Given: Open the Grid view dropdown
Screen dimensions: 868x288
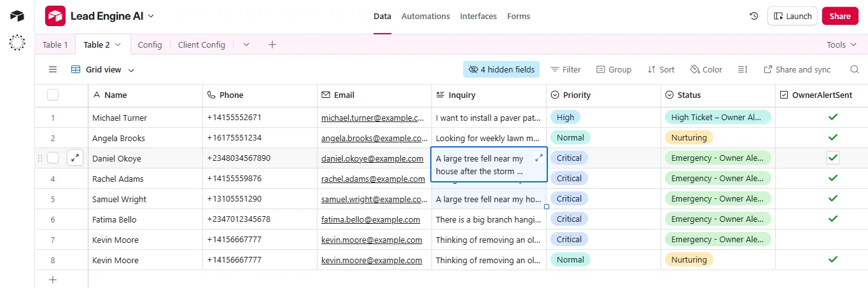Looking at the screenshot, I should point(131,70).
